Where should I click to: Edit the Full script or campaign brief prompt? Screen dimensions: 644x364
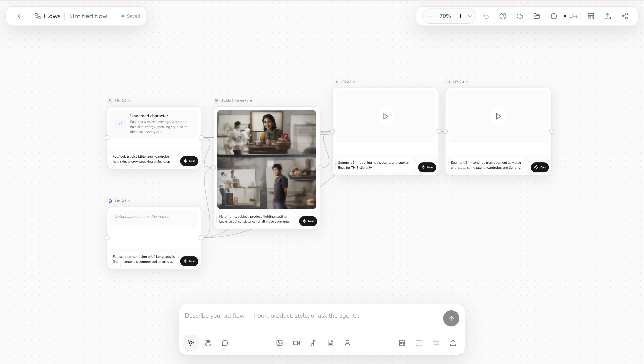pos(144,259)
